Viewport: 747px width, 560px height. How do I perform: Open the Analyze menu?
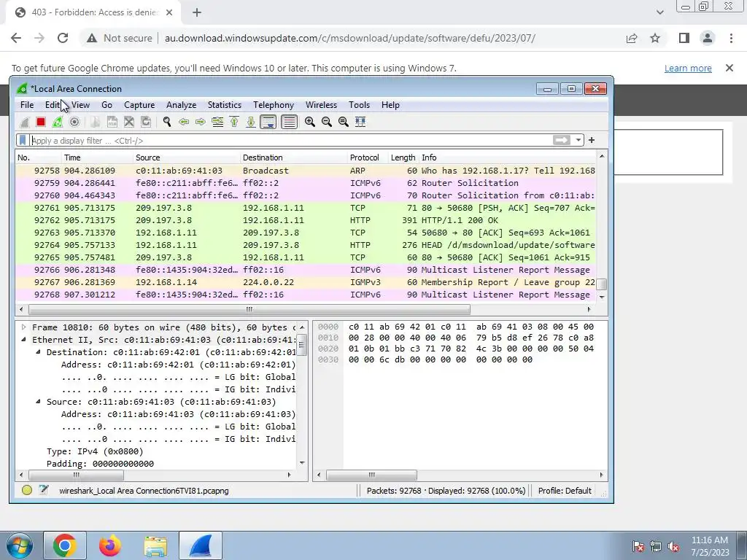tap(181, 105)
